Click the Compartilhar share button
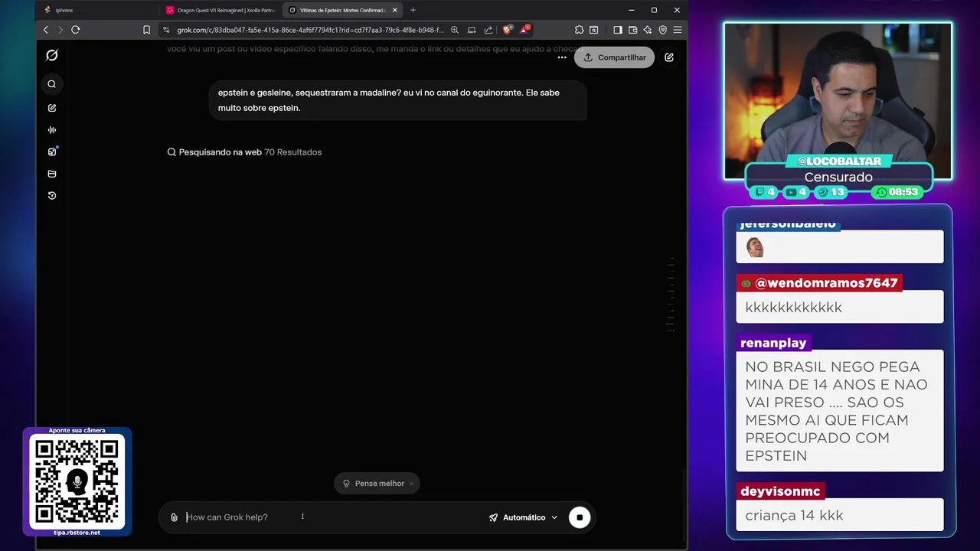This screenshot has width=980, height=551. (x=615, y=57)
